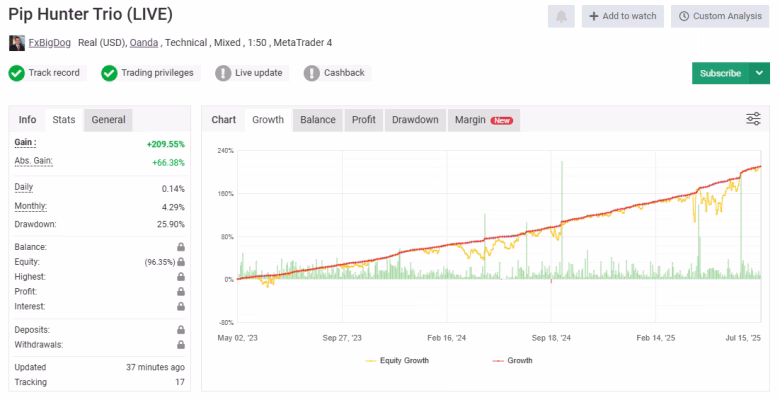Click the Subscribe button

pos(720,73)
